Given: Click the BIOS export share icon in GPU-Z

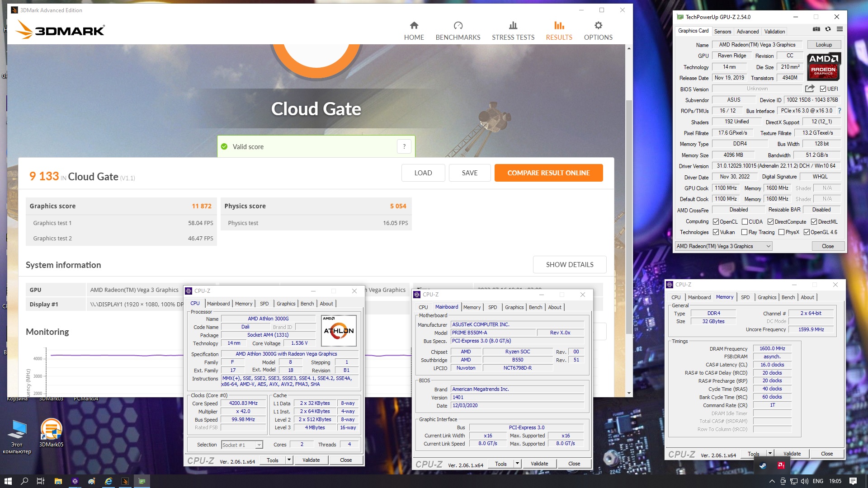Looking at the screenshot, I should [x=810, y=89].
